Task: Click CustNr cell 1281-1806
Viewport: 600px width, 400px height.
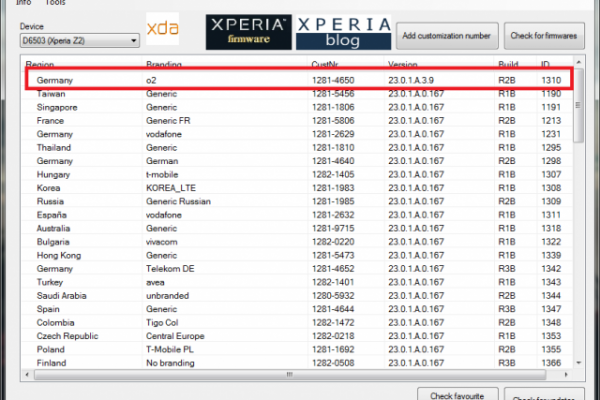Action: 333,107
